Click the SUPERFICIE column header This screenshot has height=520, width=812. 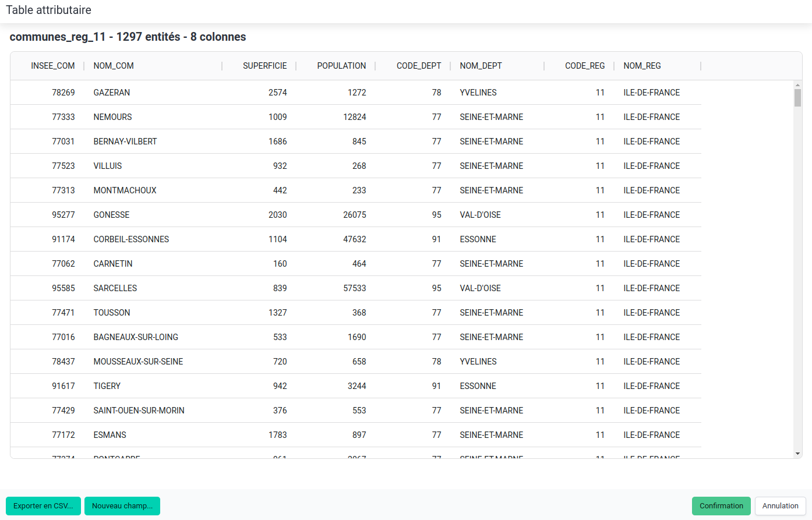tap(265, 66)
